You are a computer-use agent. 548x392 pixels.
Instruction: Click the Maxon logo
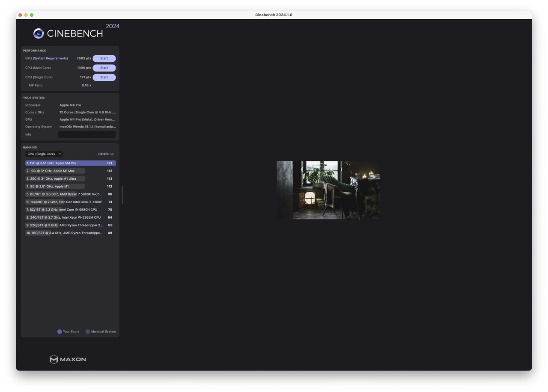68,359
